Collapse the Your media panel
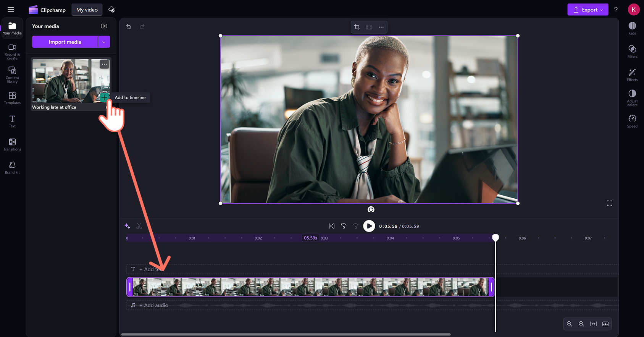Image resolution: width=644 pixels, height=337 pixels. [x=104, y=26]
